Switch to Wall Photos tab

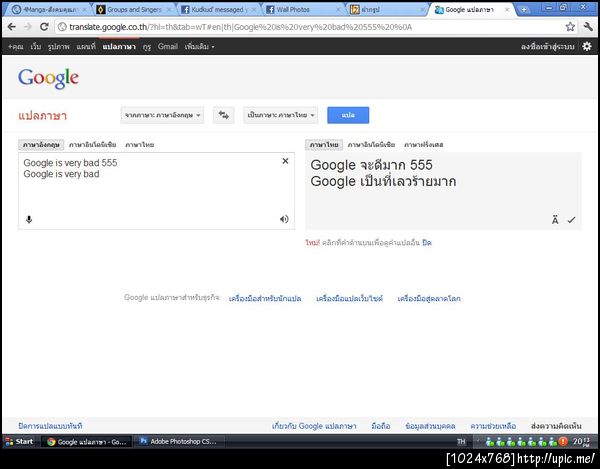[303, 10]
